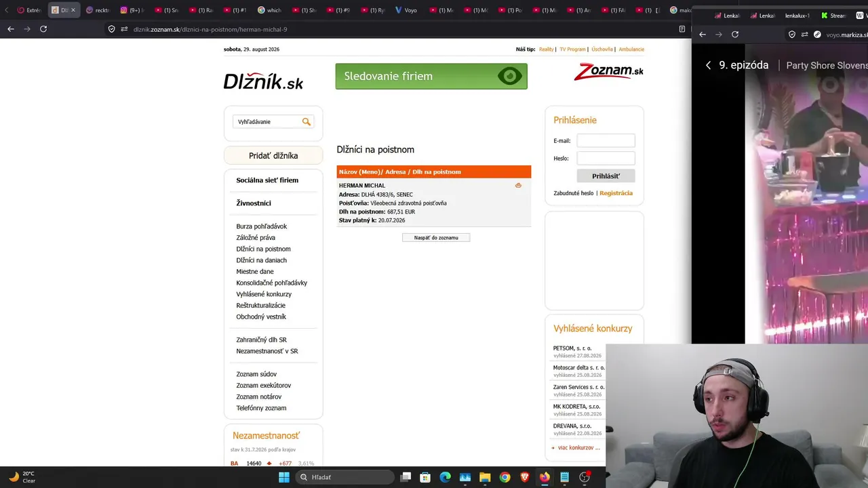Open the Zoznam.sk logo
868x488 pixels.
pos(608,71)
